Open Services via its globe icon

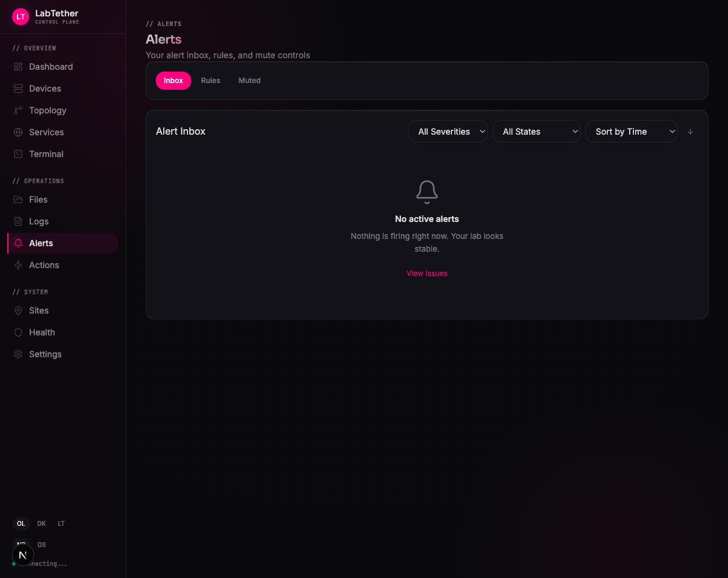[18, 132]
